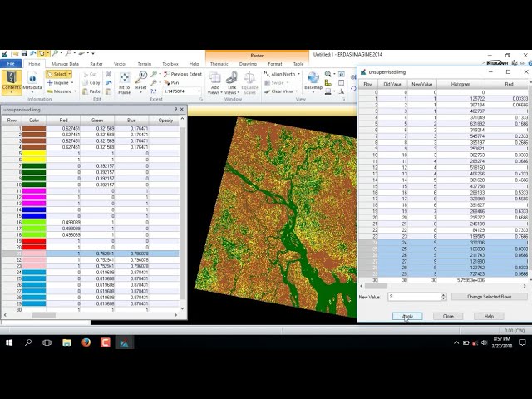
Task: Open the Metadata information tool
Action: pyautogui.click(x=32, y=82)
